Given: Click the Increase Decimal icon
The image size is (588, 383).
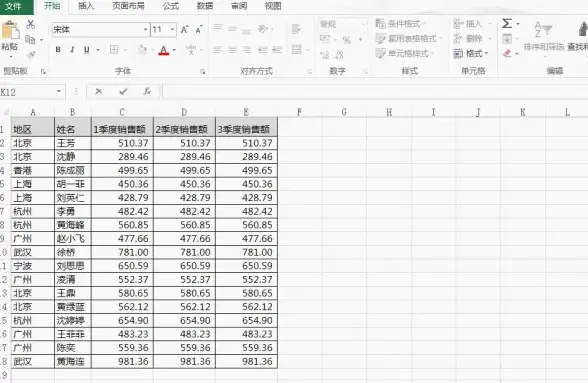Looking at the screenshot, I should tap(325, 55).
